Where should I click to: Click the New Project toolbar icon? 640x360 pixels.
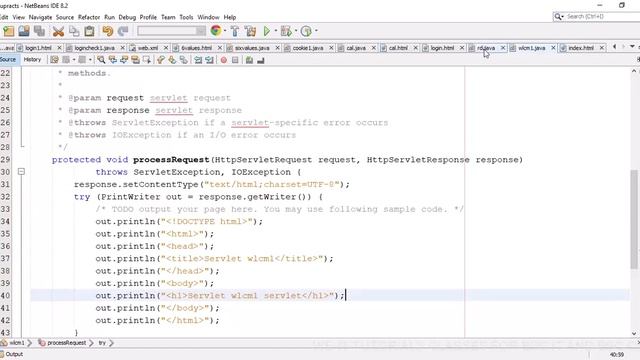tap(9, 31)
